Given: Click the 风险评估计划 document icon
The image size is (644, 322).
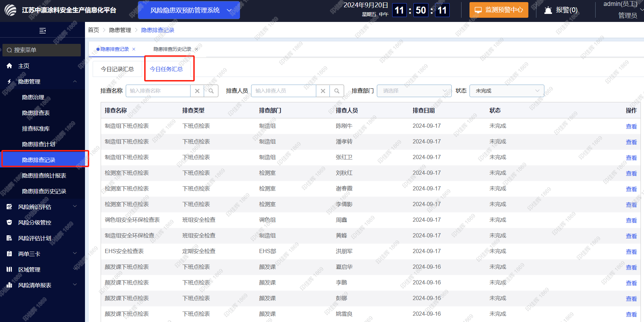Looking at the screenshot, I should pyautogui.click(x=9, y=238).
